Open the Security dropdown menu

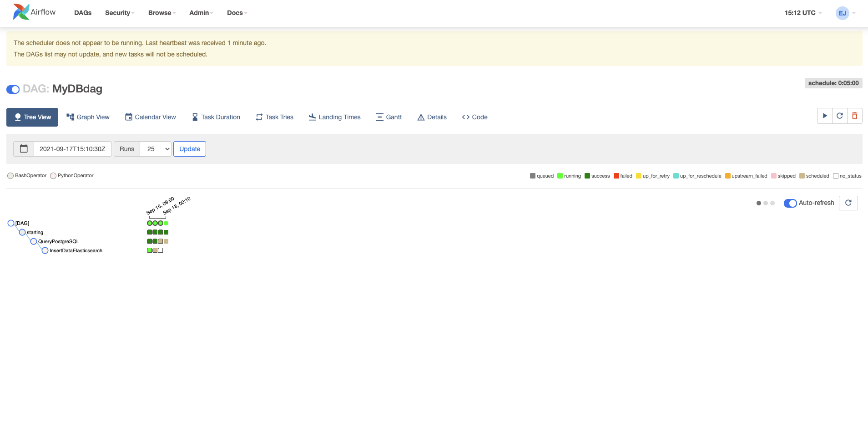pos(120,13)
